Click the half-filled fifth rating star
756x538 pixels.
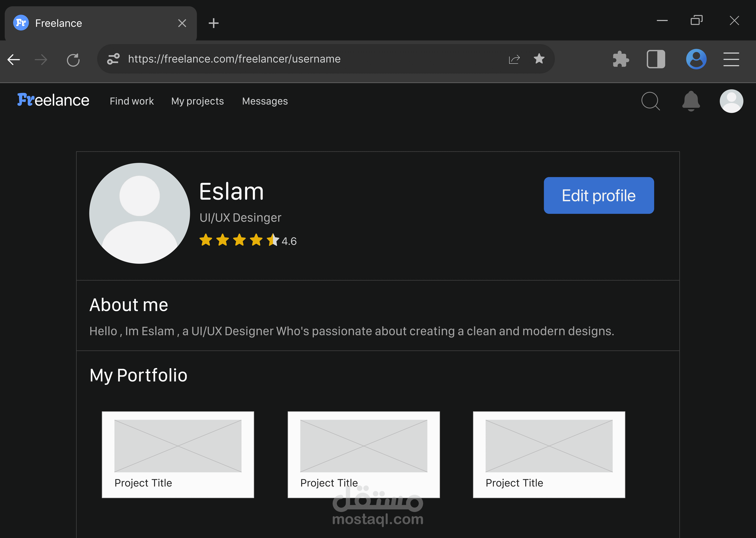pyautogui.click(x=273, y=240)
